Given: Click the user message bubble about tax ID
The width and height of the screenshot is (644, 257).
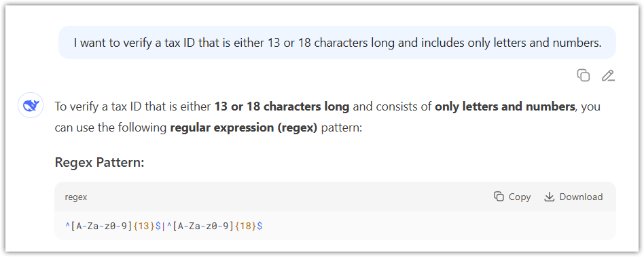Looking at the screenshot, I should coord(337,43).
